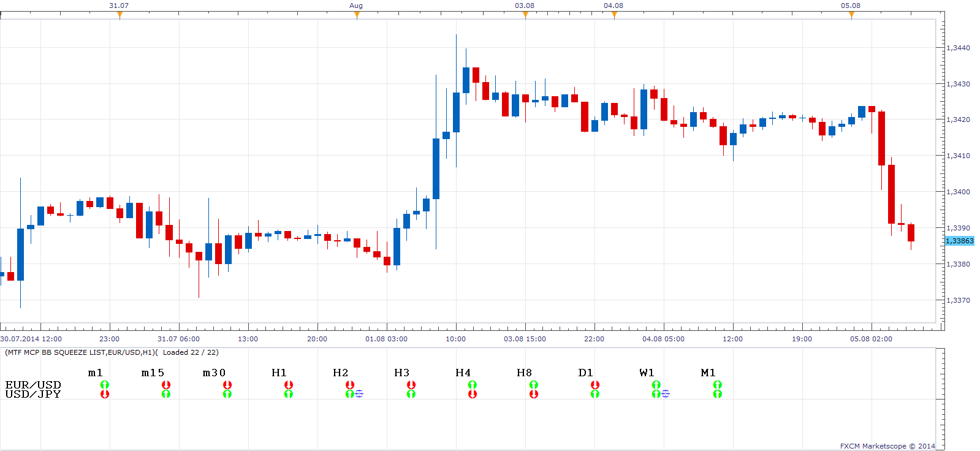Click the 1,3420 price axis label

click(x=959, y=119)
